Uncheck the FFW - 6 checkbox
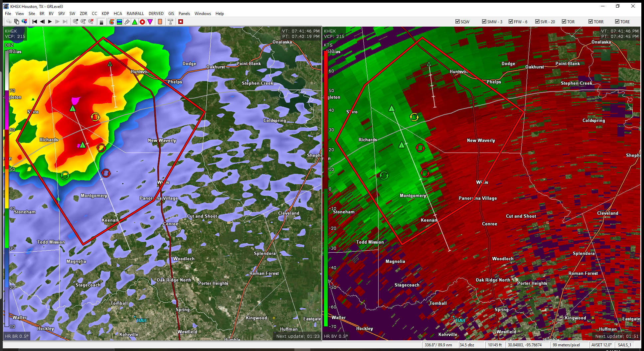 511,22
